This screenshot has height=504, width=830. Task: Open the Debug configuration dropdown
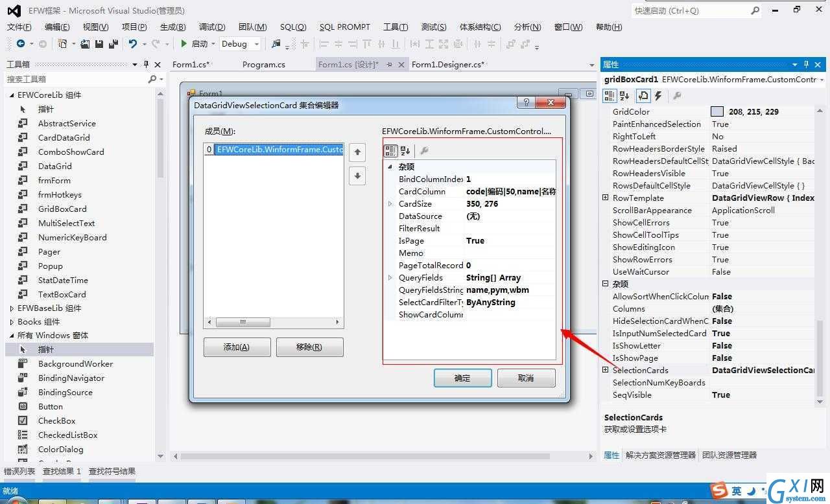(x=257, y=44)
